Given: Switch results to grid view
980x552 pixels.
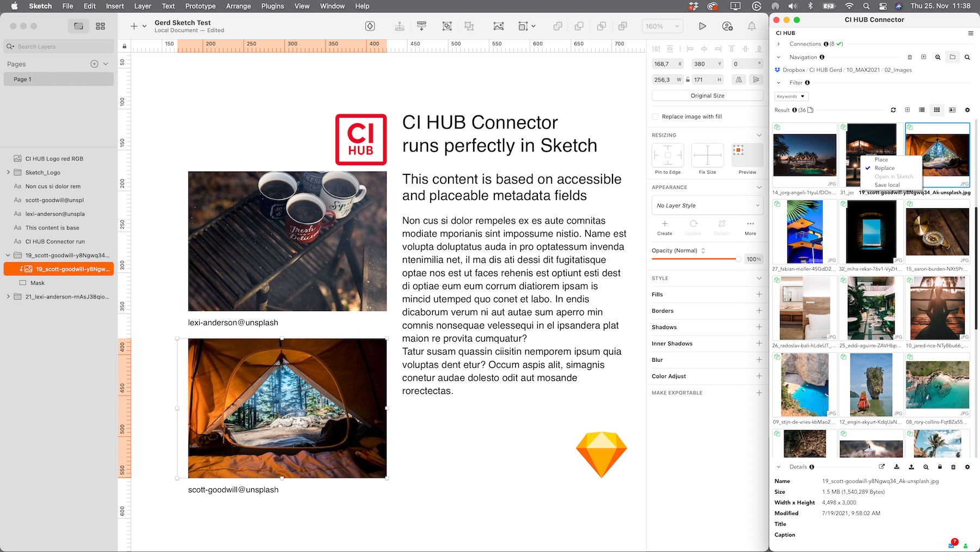Looking at the screenshot, I should [937, 110].
